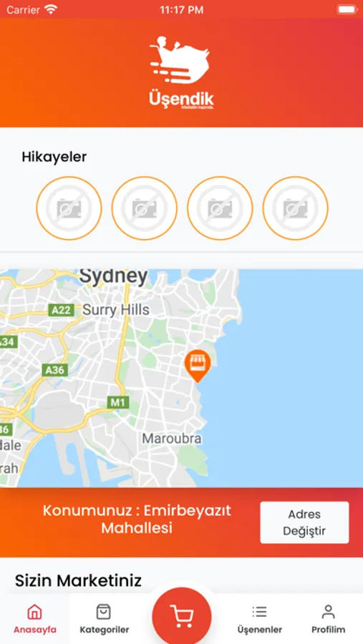Click the Konumunuz Emirbeyazıt Mahallesi text

[x=137, y=519]
